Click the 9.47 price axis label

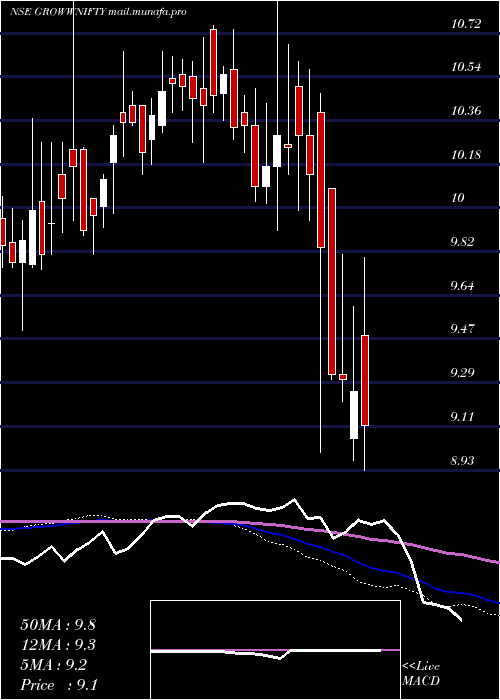[464, 329]
